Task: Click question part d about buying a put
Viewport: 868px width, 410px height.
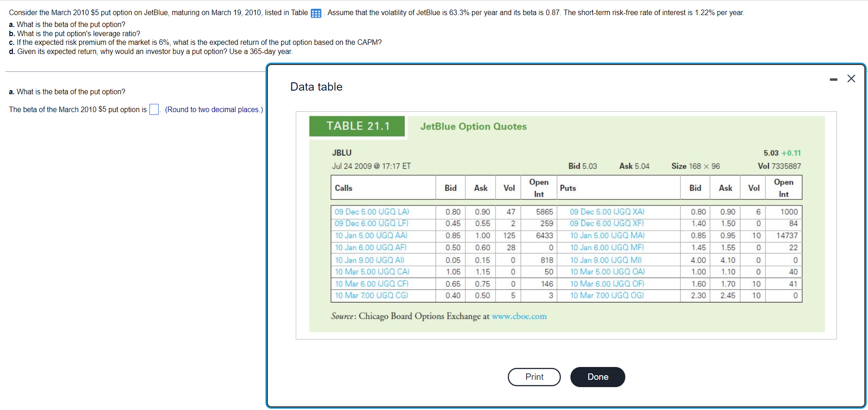Action: (x=151, y=52)
